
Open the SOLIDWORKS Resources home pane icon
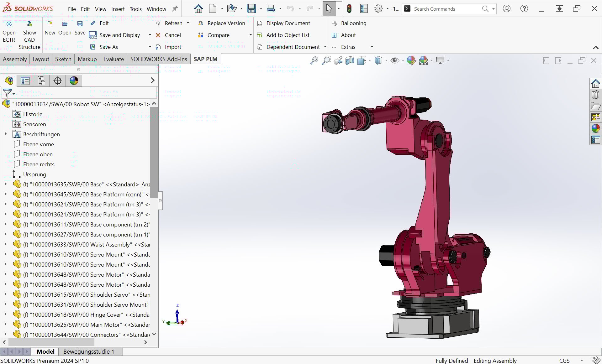point(595,84)
